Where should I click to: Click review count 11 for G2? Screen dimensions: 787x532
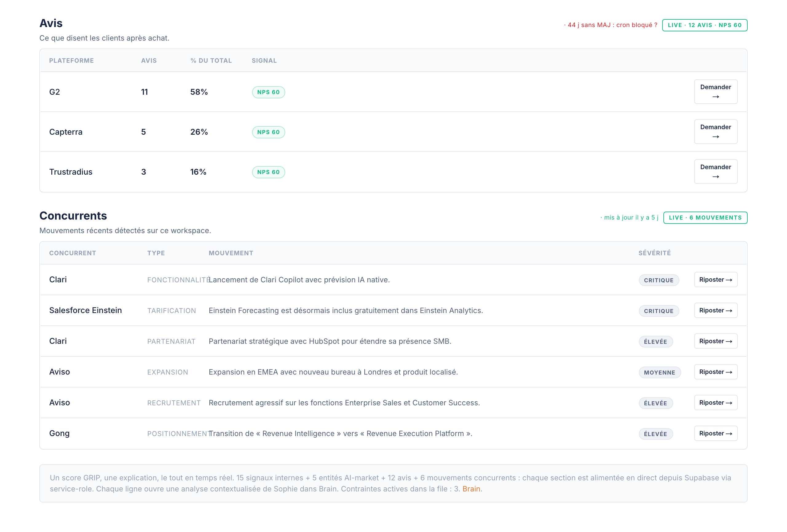tap(144, 92)
